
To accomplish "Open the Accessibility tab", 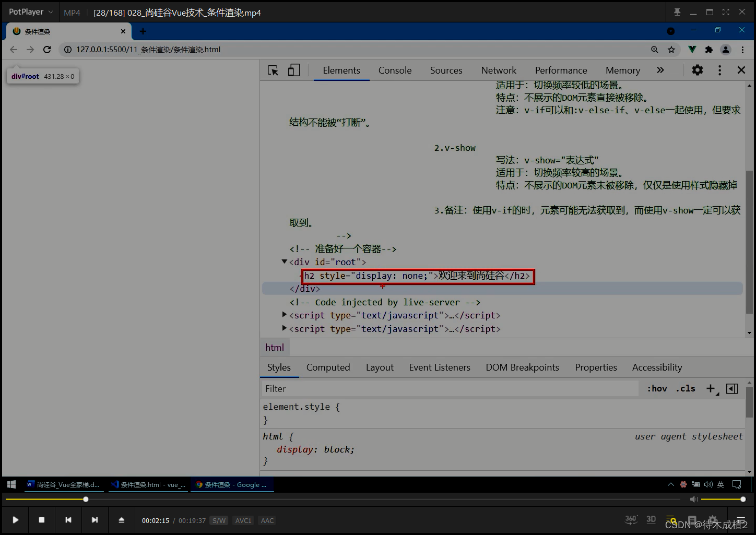I will (657, 367).
